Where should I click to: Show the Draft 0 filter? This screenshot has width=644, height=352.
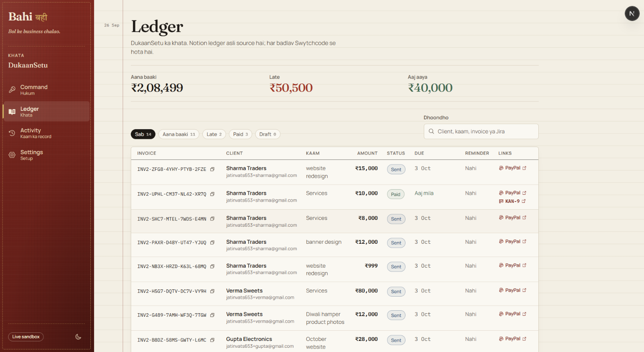(x=268, y=134)
